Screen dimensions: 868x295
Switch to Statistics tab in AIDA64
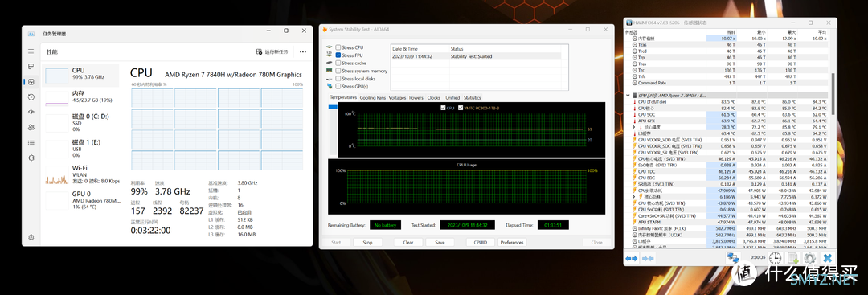click(x=473, y=97)
